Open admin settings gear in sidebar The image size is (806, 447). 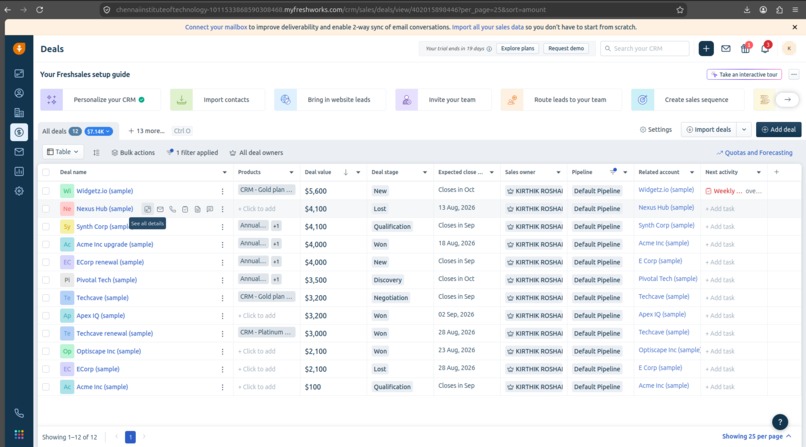pos(19,191)
